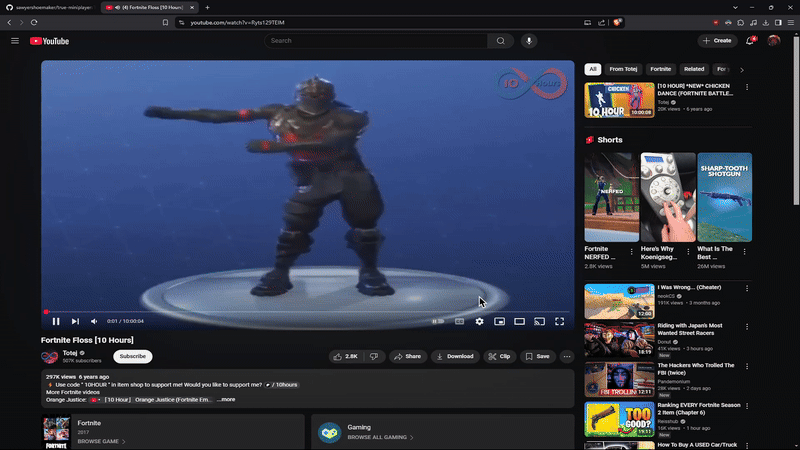
Task: Open the account avatar menu
Action: (773, 41)
